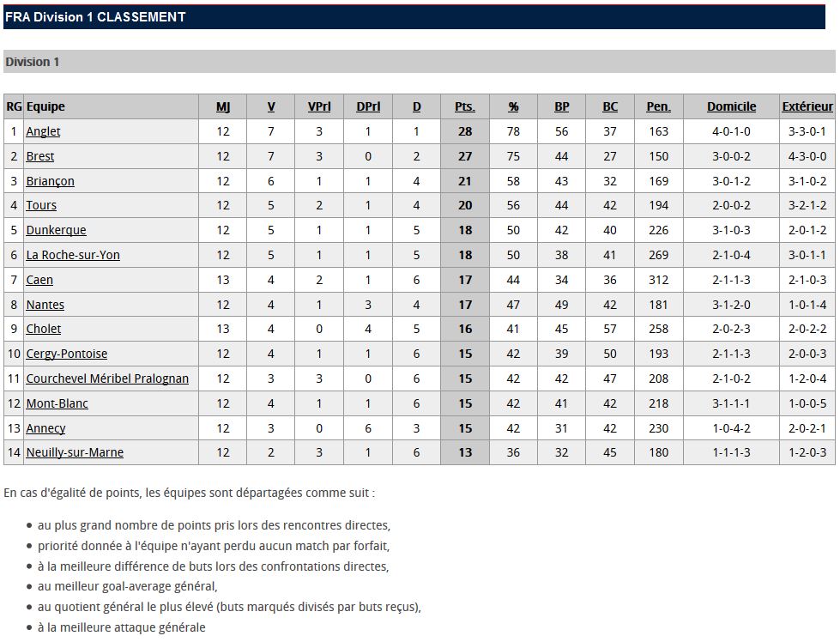
Task: Sort by the VPrl column header
Action: pos(319,106)
